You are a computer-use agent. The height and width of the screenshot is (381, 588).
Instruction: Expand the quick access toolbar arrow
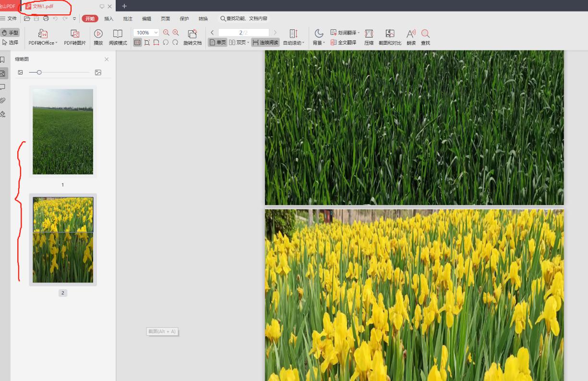coord(74,19)
